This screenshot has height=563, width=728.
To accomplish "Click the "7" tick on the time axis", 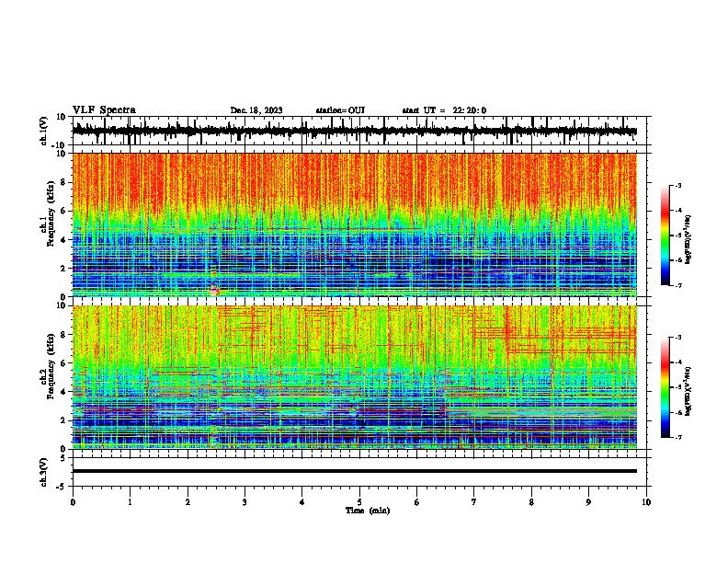I will 474,502.
